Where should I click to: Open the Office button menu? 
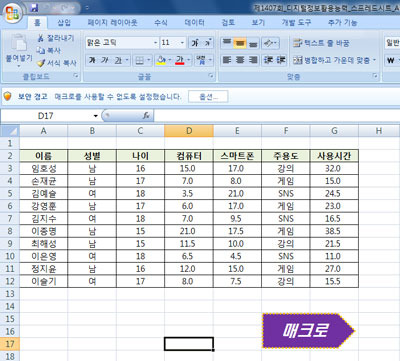pyautogui.click(x=13, y=13)
